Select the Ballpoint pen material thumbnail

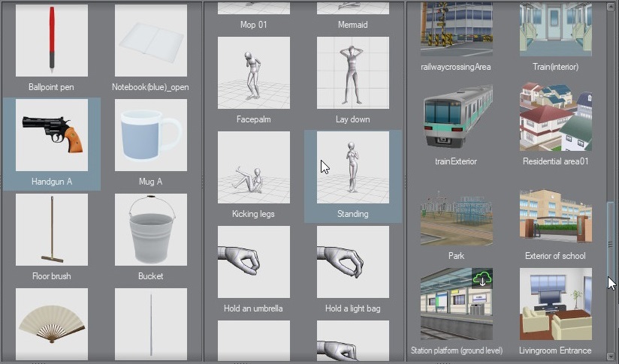pyautogui.click(x=52, y=41)
